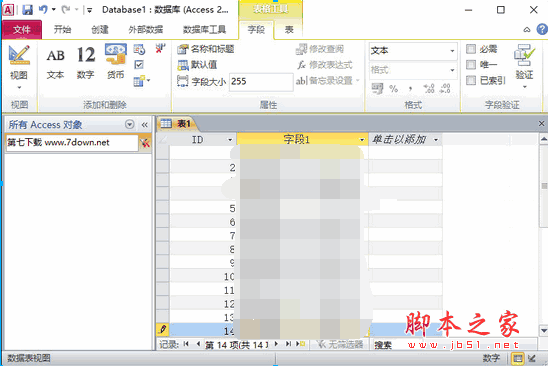This screenshot has height=366, width=548.
Task: Save with the quick access save icon
Action: [x=28, y=10]
